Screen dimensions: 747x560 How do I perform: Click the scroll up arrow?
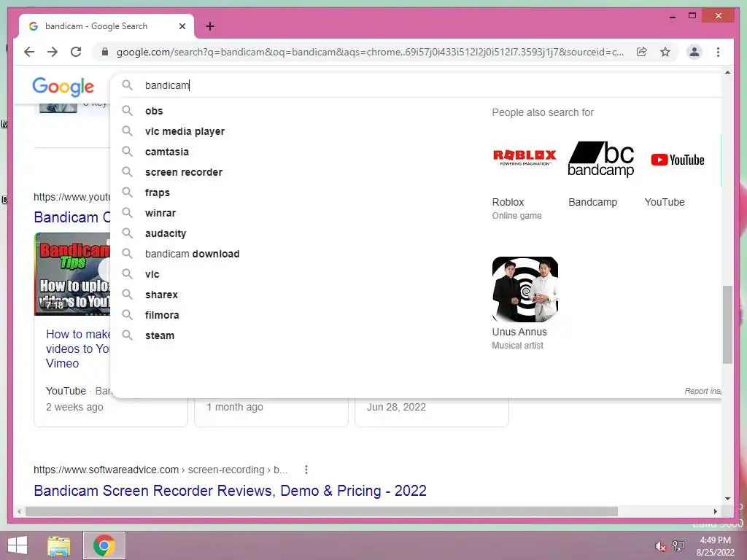[727, 73]
